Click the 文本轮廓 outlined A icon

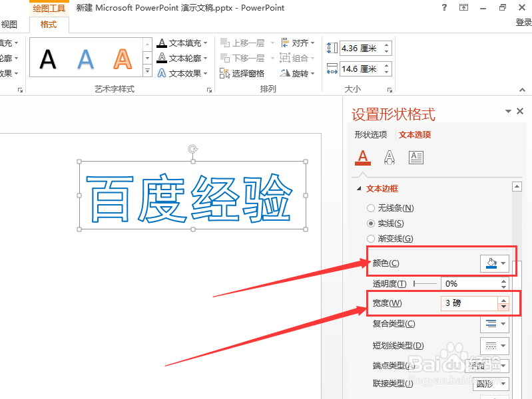[162, 58]
